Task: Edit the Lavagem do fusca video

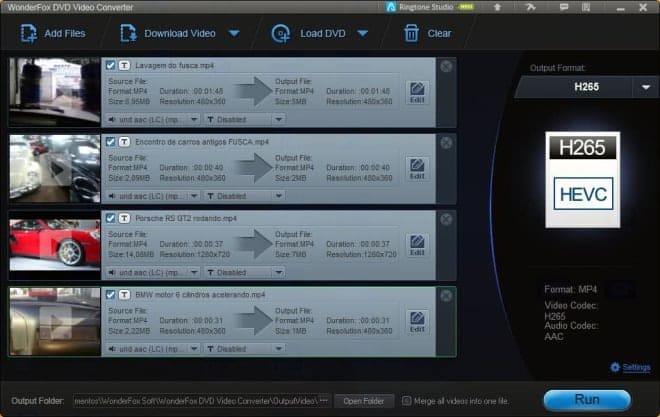Action: [417, 93]
